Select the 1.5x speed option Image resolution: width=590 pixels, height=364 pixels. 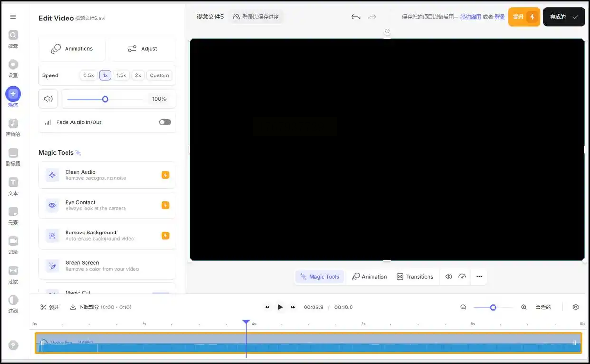tap(121, 75)
